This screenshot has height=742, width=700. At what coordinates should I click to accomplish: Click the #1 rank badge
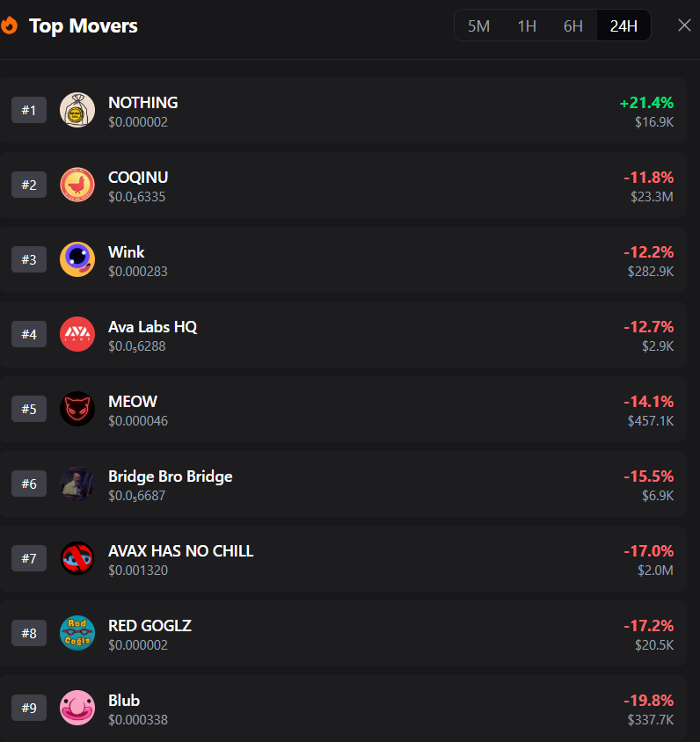pos(29,110)
